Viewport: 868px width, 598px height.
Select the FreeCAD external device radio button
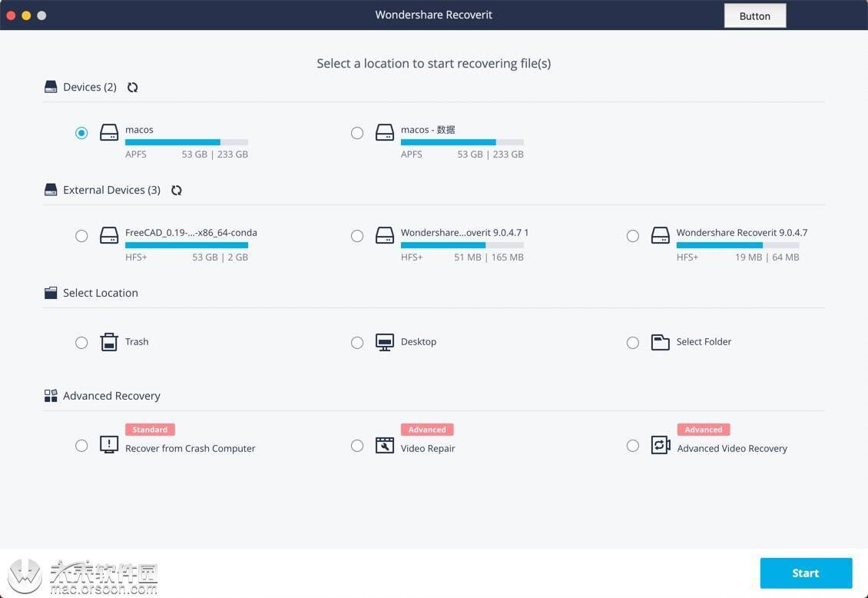pos(81,236)
